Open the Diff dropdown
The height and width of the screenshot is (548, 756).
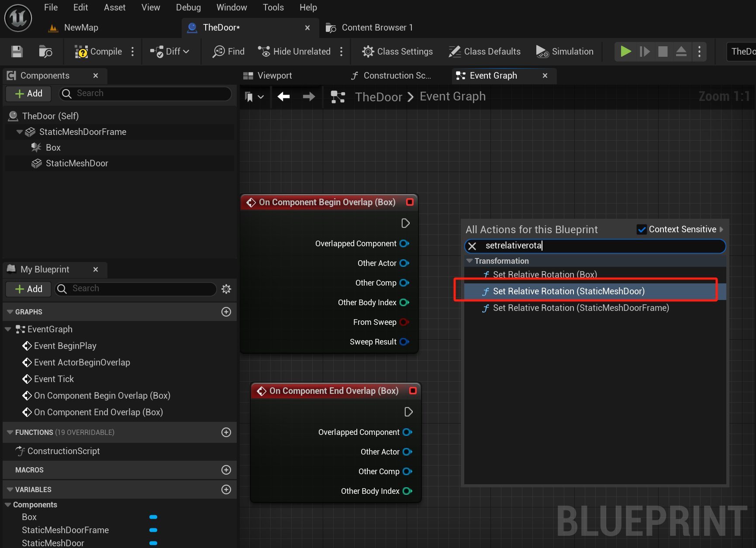(170, 52)
